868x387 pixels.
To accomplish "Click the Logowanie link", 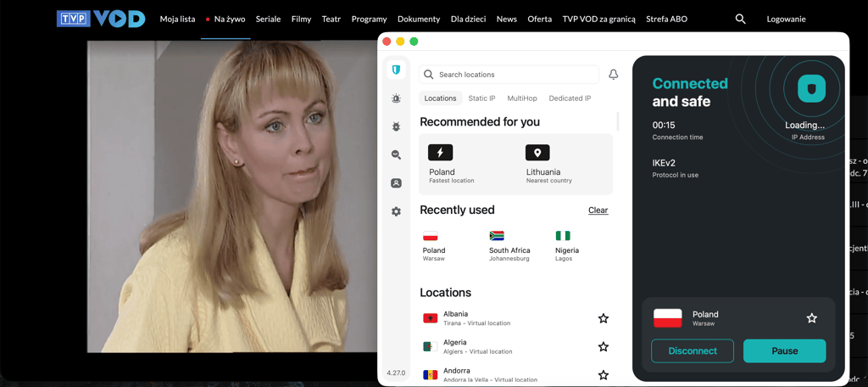I will coord(786,19).
